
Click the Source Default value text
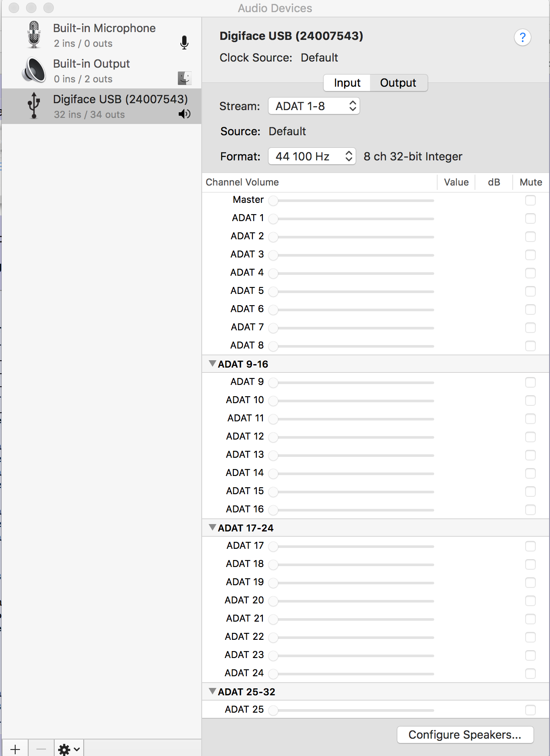(287, 131)
